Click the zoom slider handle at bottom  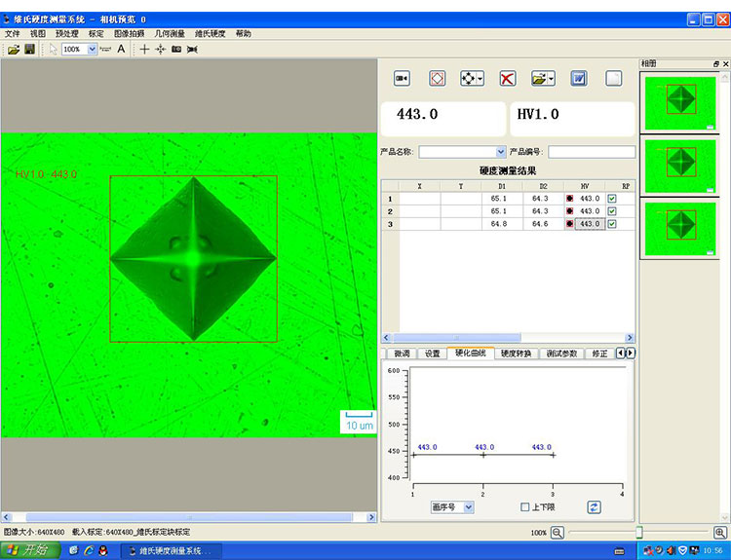(639, 533)
